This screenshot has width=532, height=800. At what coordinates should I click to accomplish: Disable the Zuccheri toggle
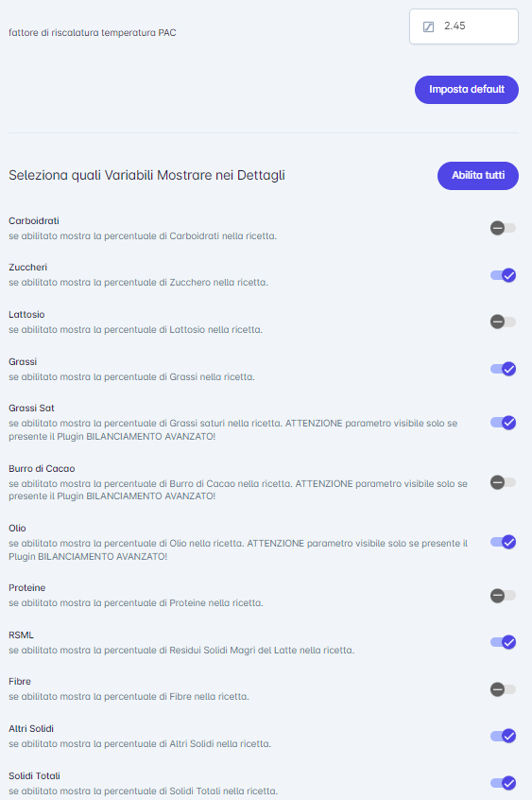pyautogui.click(x=503, y=275)
